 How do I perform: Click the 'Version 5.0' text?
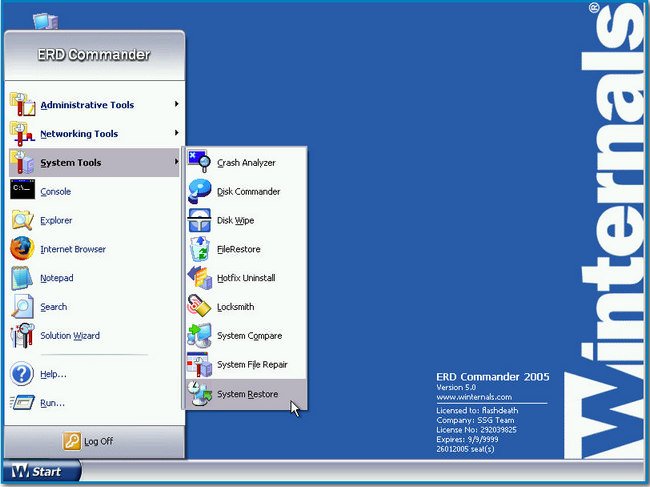pyautogui.click(x=456, y=387)
